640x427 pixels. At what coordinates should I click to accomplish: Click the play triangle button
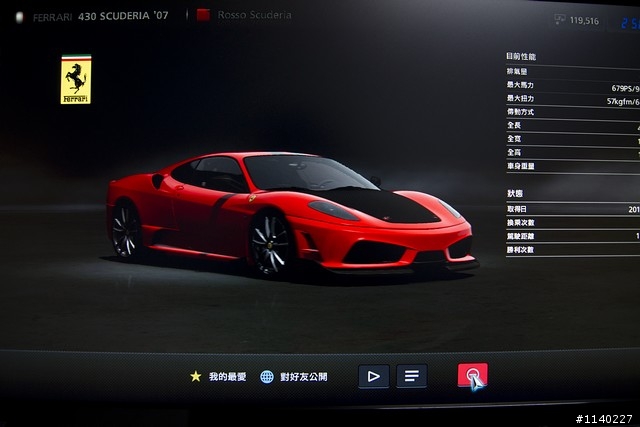(373, 376)
